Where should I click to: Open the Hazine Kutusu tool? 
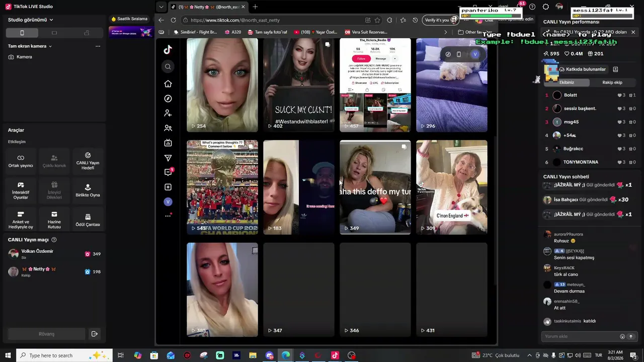point(54,220)
